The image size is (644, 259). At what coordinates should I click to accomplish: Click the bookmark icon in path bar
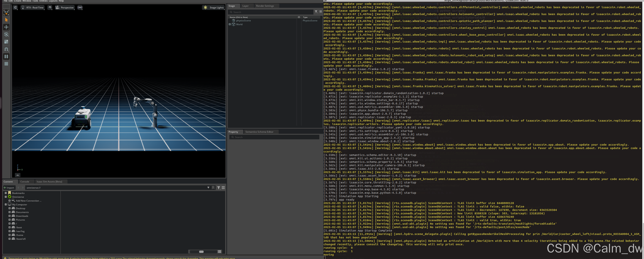point(213,188)
